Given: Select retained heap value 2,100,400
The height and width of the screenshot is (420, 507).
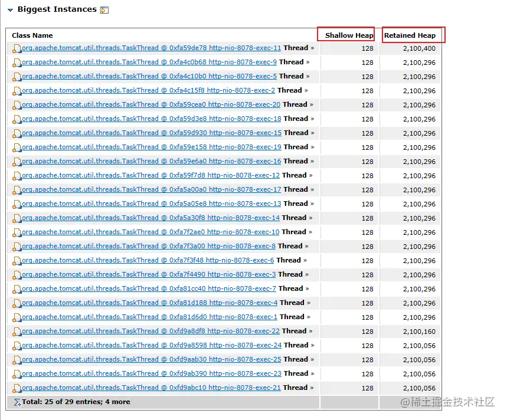Looking at the screenshot, I should [x=419, y=48].
